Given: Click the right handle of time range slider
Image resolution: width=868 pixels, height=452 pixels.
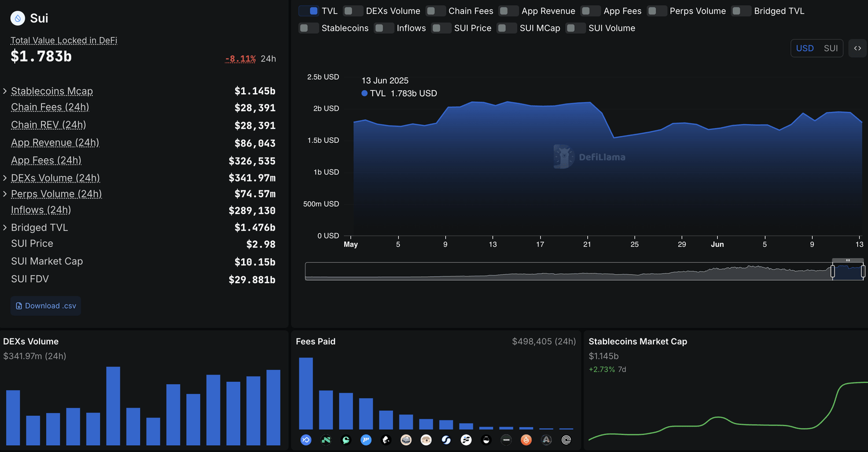Looking at the screenshot, I should (863, 271).
